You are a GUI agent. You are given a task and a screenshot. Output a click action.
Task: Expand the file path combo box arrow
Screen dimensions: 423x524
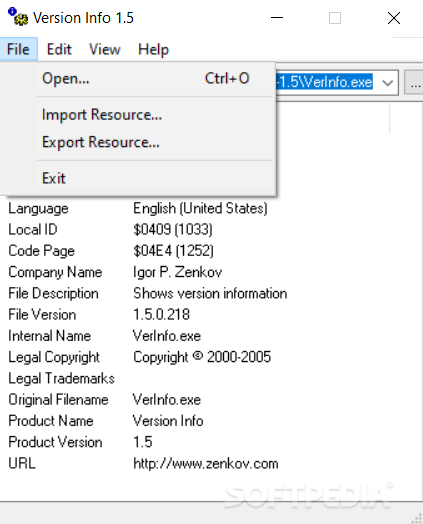click(x=388, y=82)
